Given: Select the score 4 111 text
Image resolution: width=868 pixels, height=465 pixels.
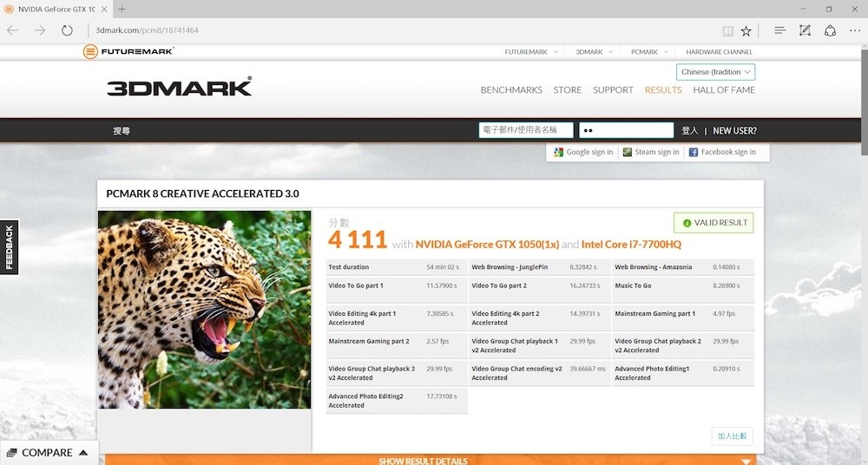Looking at the screenshot, I should point(357,239).
